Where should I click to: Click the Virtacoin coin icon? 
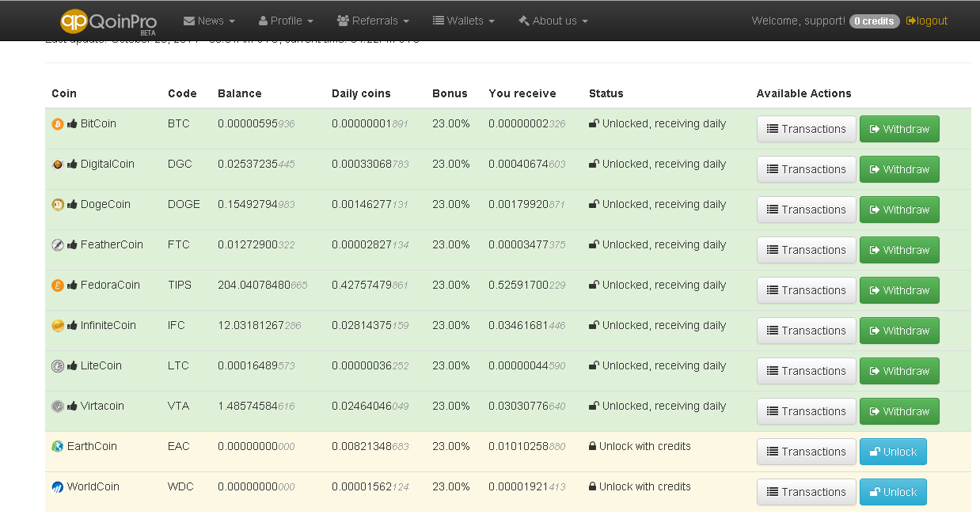[x=57, y=407]
